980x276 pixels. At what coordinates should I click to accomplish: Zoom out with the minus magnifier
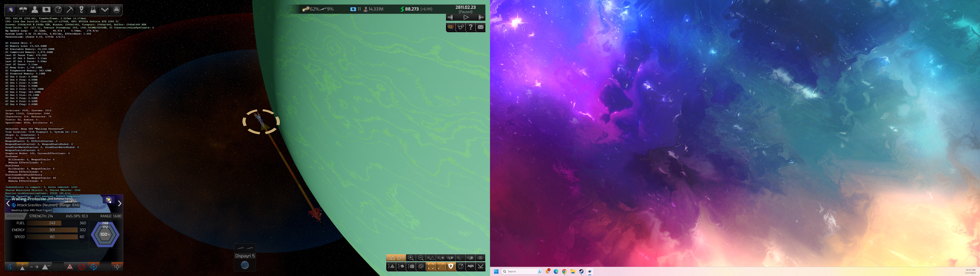(x=421, y=258)
